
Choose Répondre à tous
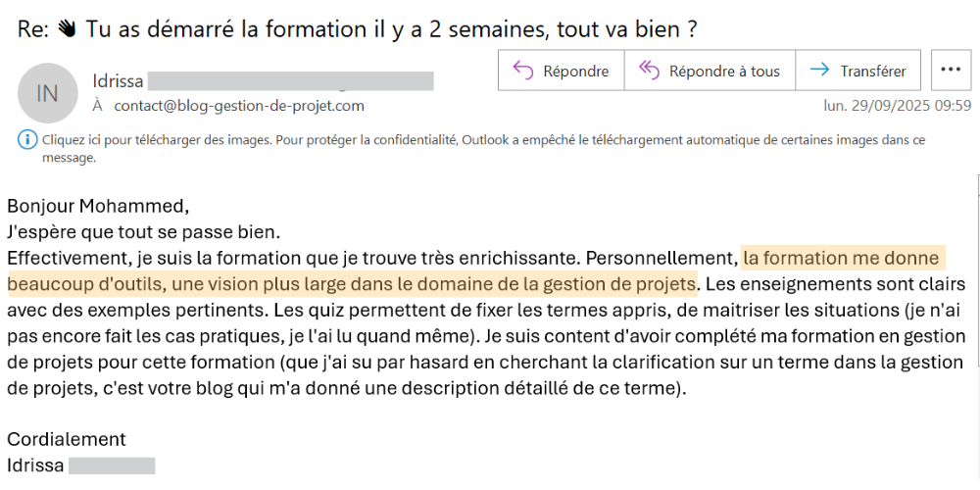(x=710, y=71)
